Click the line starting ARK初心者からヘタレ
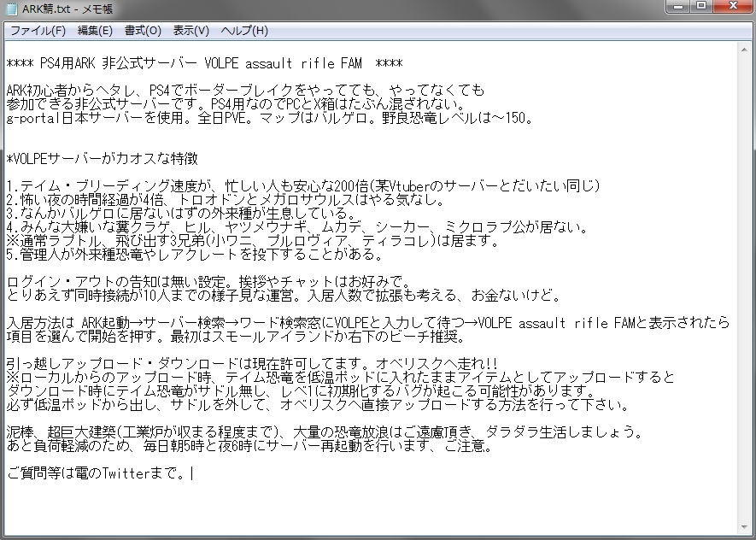 (245, 91)
